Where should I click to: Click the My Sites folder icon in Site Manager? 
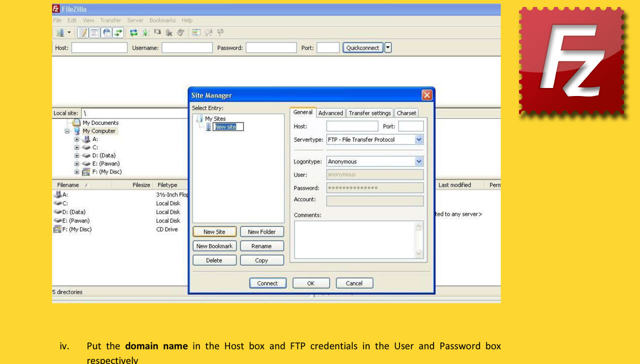click(199, 118)
